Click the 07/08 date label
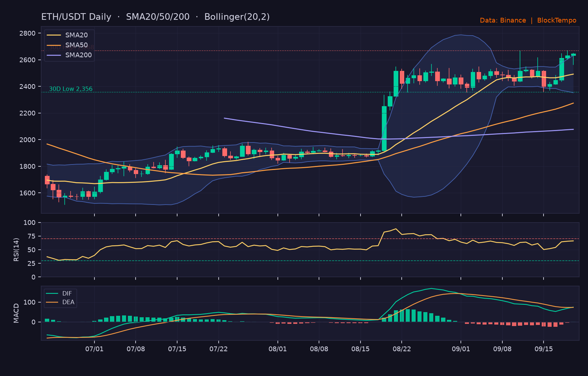588x376 pixels. click(x=136, y=349)
